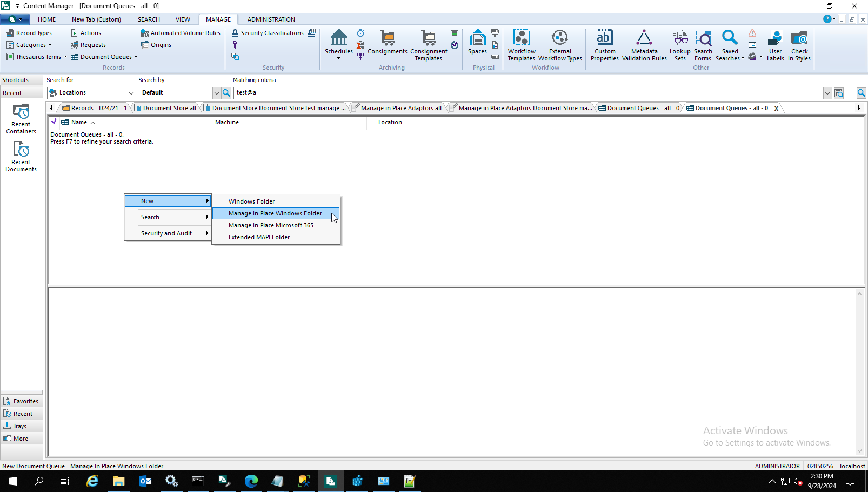This screenshot has height=492, width=868.
Task: Open the Favorites shortcut panel
Action: tap(22, 401)
